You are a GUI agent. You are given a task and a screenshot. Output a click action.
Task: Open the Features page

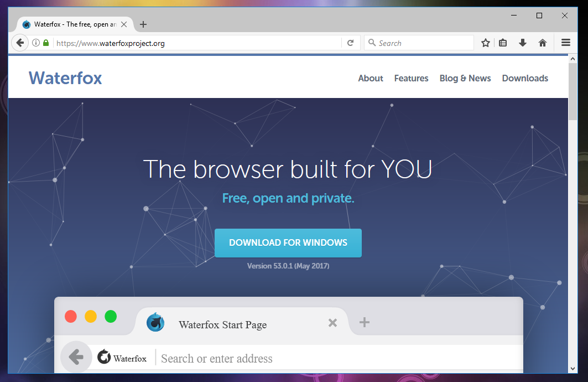pos(411,78)
